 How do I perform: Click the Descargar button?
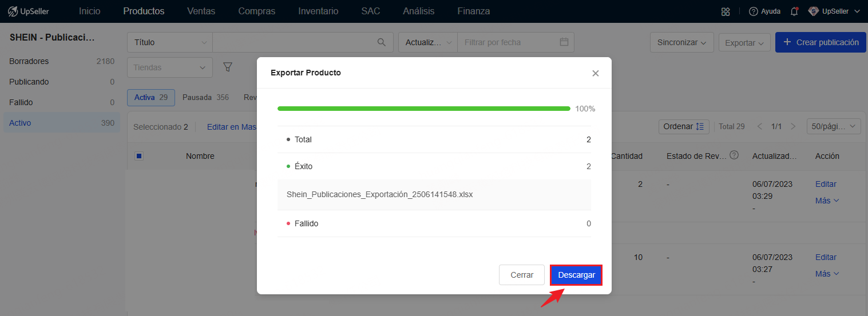click(x=576, y=275)
